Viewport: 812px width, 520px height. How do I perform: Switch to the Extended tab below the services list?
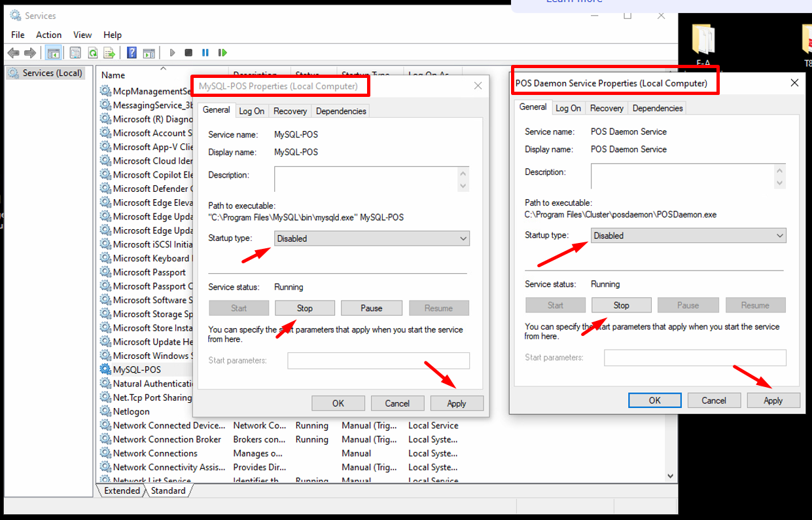[x=122, y=491]
